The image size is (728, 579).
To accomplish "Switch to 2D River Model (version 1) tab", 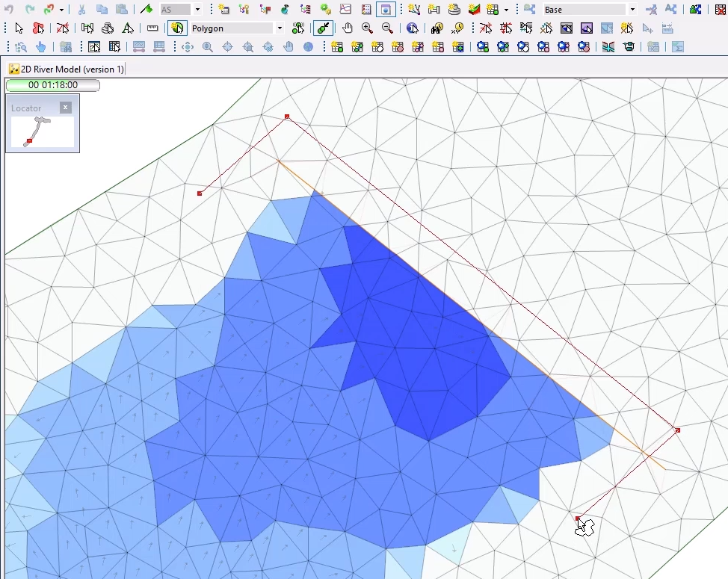I will click(x=67, y=69).
